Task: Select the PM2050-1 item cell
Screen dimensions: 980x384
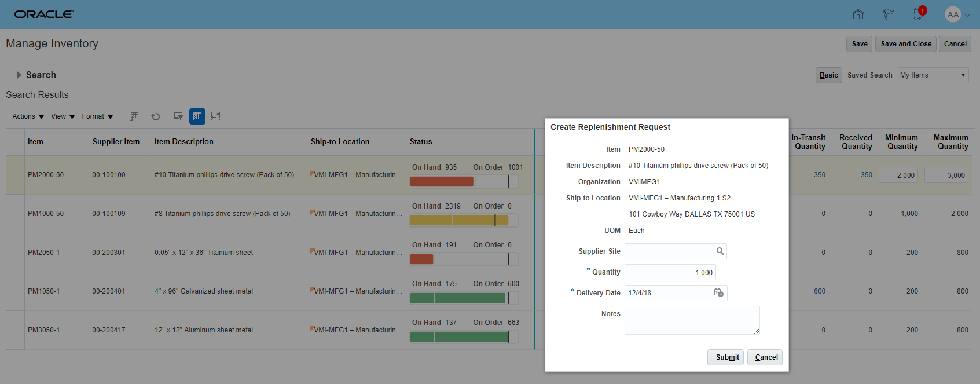Action: [x=43, y=253]
